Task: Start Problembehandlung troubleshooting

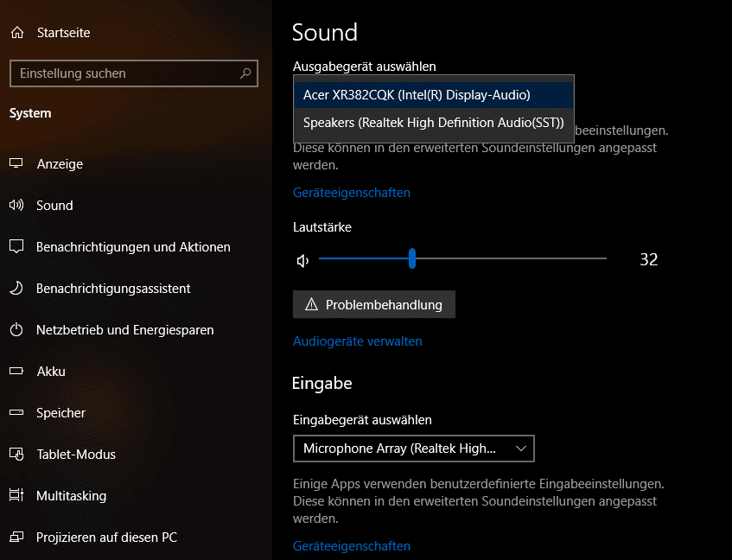Action: 373,304
